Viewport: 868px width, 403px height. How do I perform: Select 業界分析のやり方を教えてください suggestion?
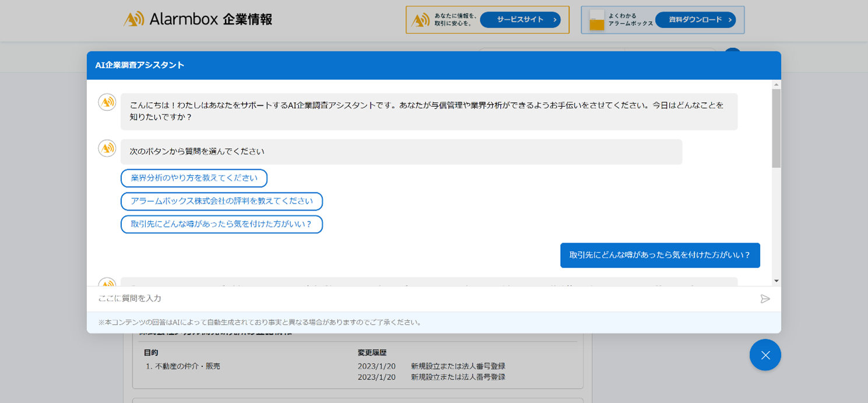[194, 178]
